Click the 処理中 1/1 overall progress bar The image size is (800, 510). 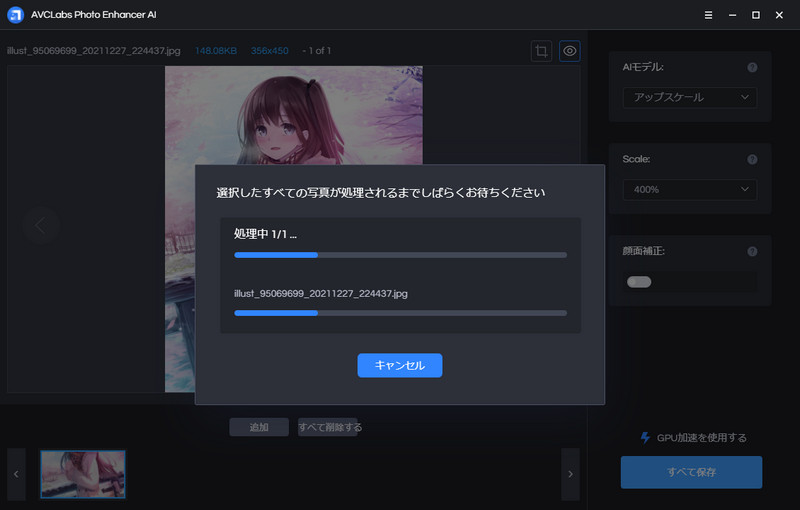coord(401,255)
